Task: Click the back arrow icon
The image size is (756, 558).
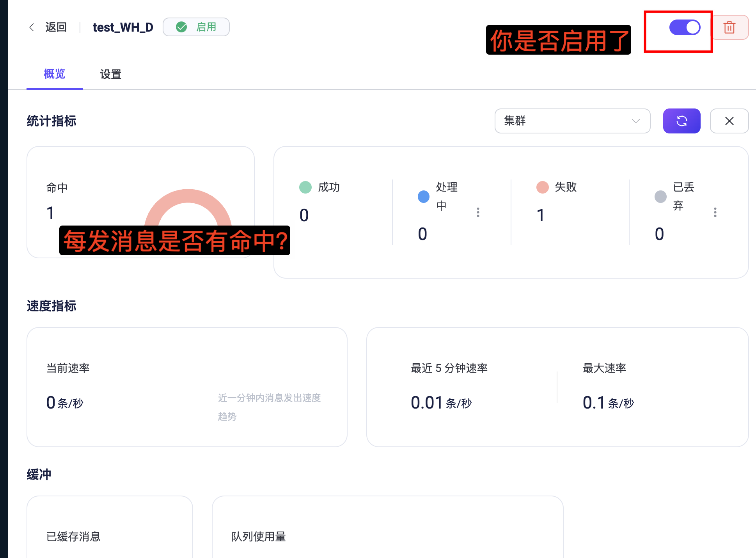Action: pos(32,27)
